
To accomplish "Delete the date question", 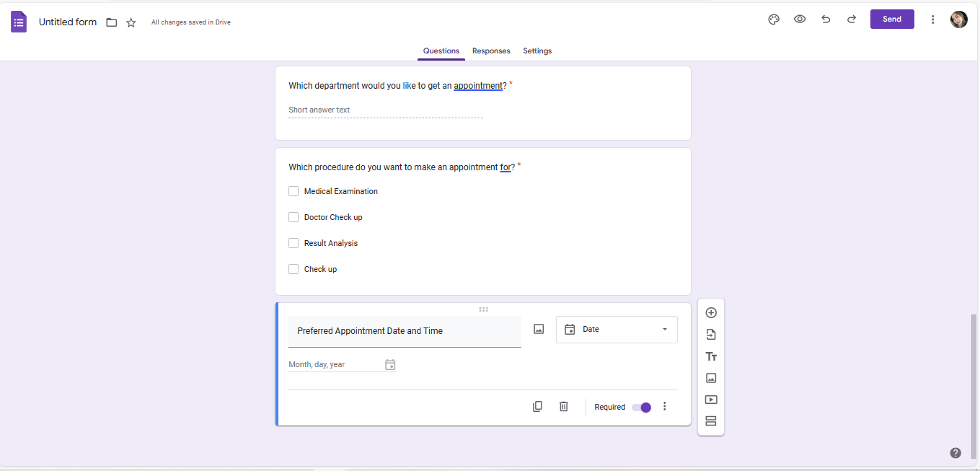I will click(564, 407).
